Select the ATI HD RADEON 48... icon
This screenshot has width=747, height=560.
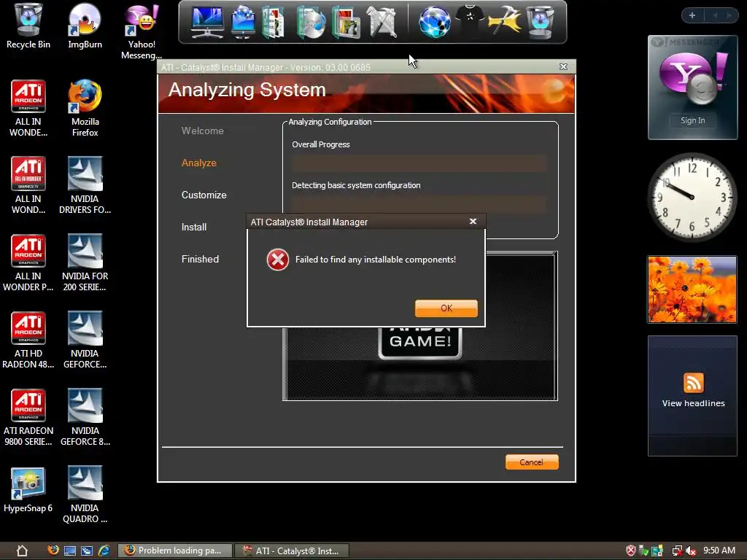point(28,341)
